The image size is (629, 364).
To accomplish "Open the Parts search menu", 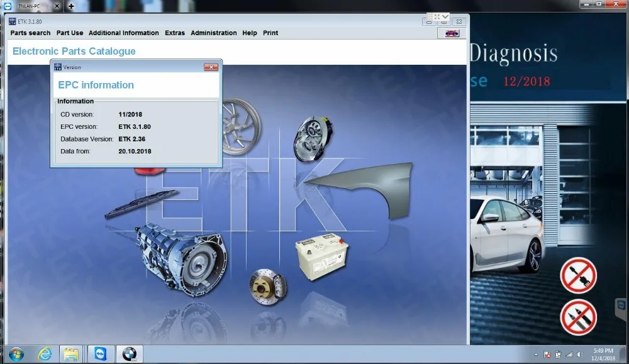I will tap(30, 33).
